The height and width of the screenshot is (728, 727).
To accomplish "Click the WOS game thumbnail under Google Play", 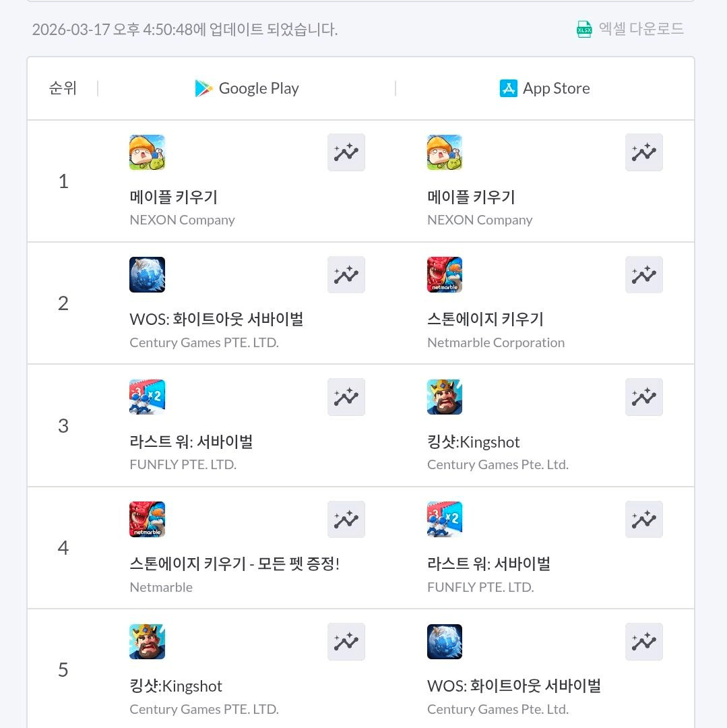I will click(x=147, y=275).
